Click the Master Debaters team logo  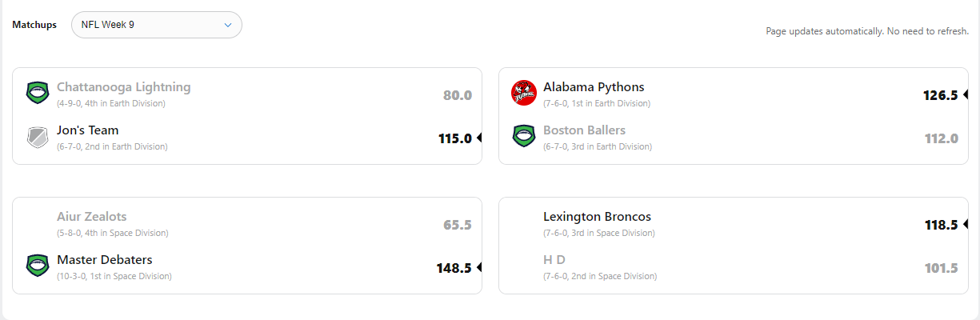point(38,266)
